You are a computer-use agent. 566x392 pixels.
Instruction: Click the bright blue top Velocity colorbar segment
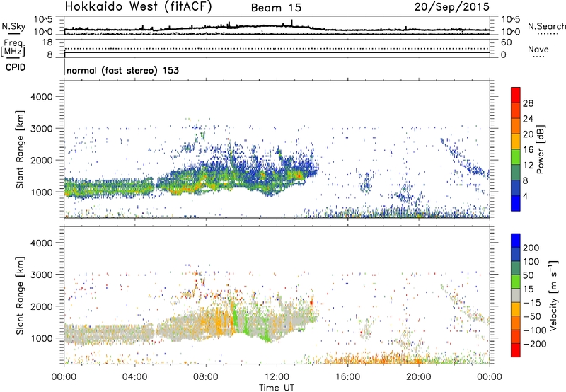coord(516,241)
